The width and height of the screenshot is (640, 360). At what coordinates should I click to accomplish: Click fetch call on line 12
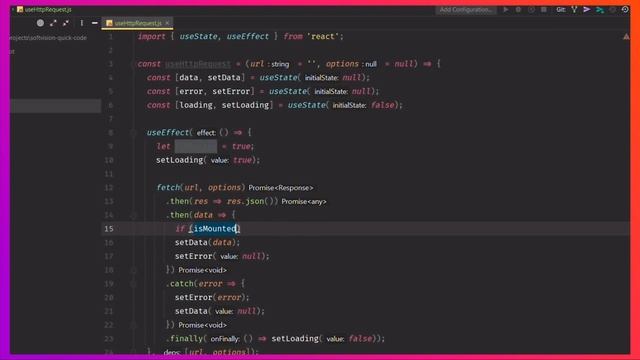[168, 187]
